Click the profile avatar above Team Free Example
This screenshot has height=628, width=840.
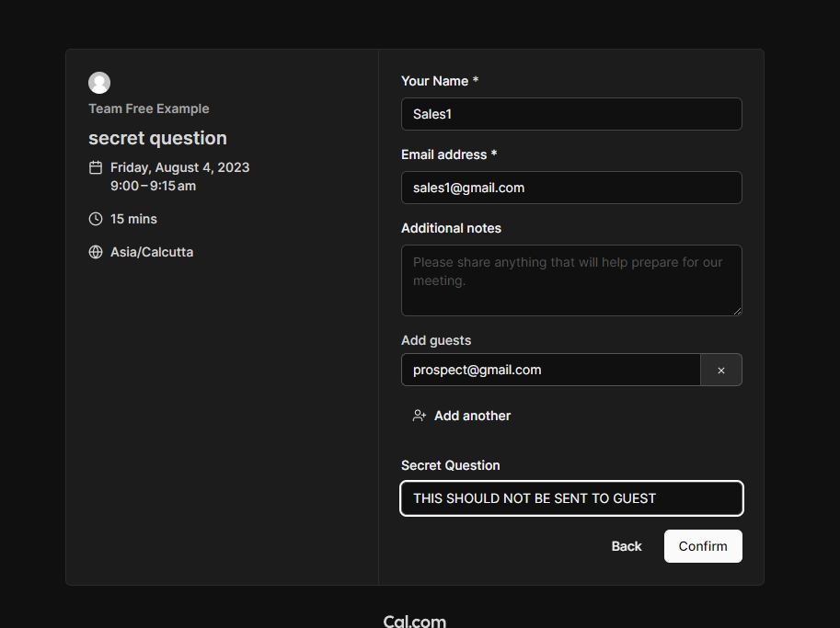click(99, 82)
